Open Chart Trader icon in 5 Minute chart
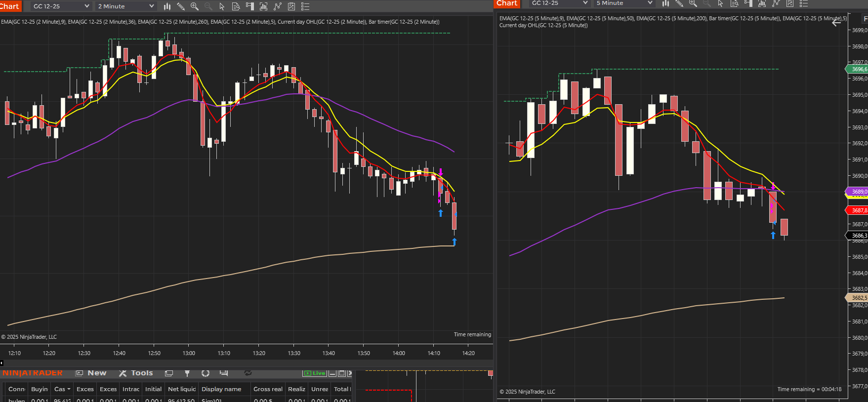 pyautogui.click(x=748, y=3)
